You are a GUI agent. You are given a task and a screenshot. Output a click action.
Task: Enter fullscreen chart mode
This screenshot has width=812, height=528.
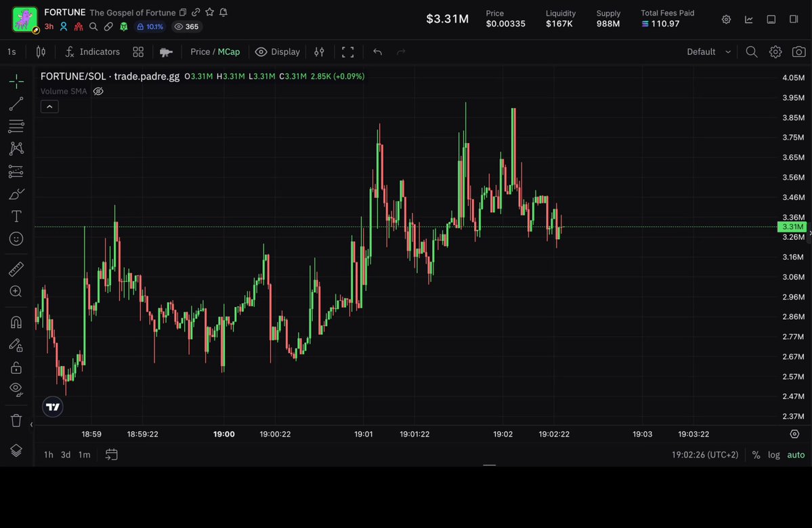point(348,52)
